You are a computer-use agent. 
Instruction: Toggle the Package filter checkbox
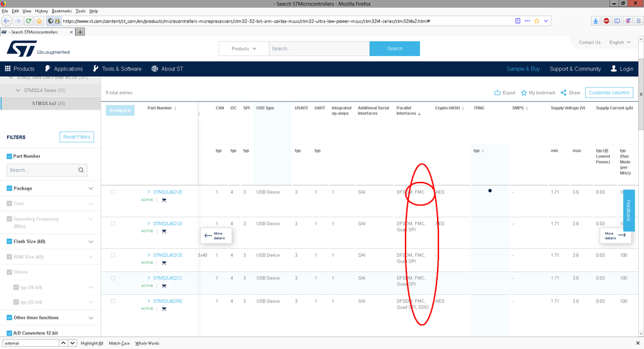tap(10, 188)
